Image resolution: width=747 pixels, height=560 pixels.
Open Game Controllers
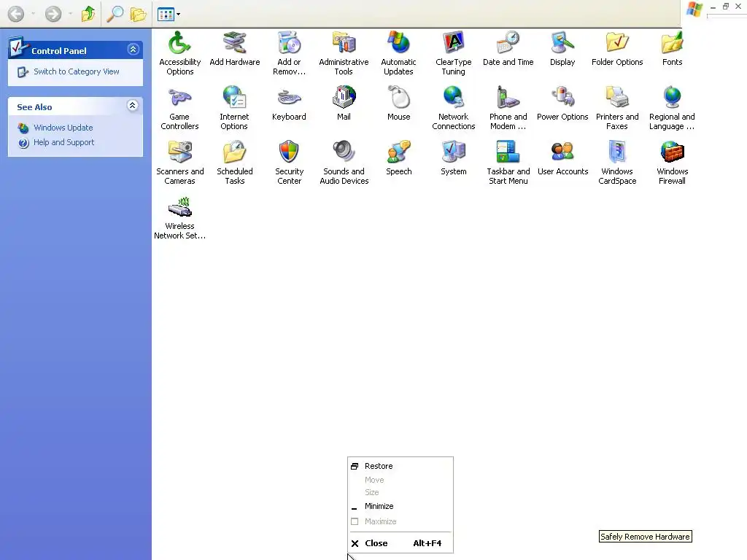[179, 108]
